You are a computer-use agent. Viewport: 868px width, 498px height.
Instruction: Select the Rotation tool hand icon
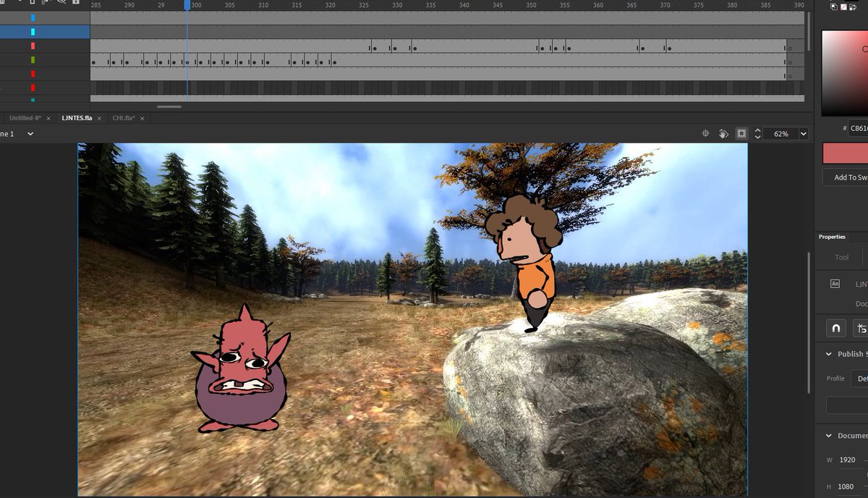[723, 134]
